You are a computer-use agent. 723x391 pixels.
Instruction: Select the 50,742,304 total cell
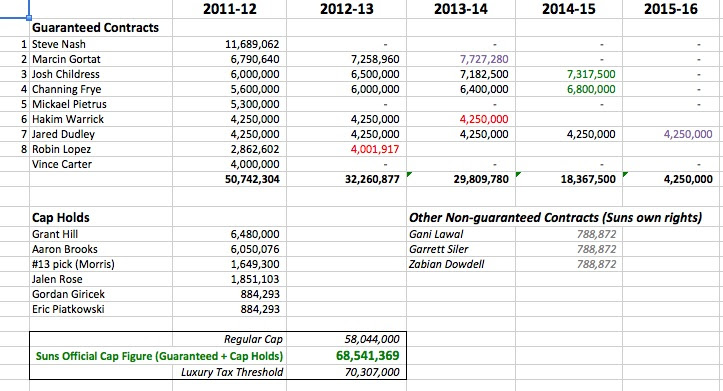click(x=229, y=179)
